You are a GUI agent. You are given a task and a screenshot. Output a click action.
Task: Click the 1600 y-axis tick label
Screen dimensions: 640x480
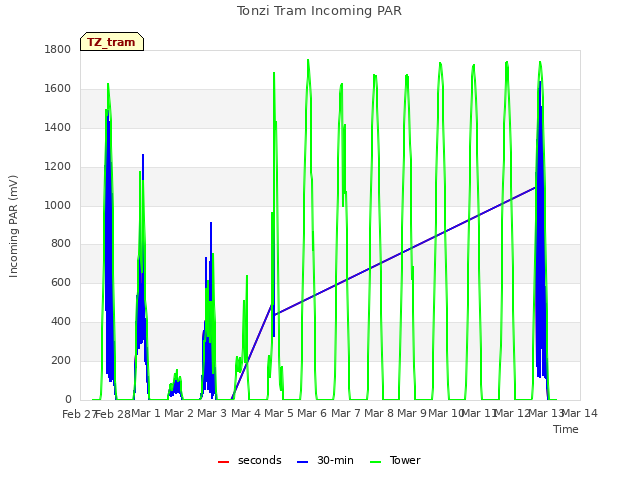click(x=58, y=89)
